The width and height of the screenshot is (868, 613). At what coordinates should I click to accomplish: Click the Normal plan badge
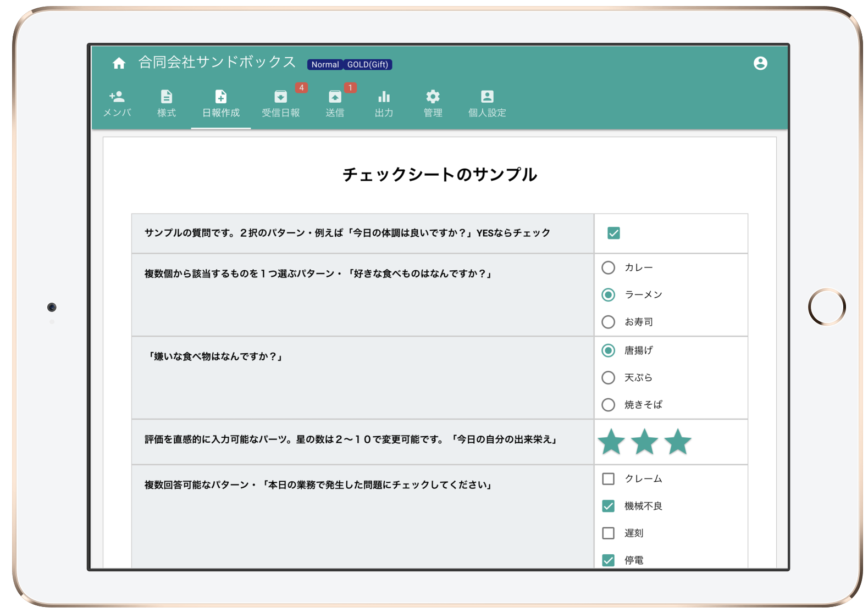click(x=325, y=64)
